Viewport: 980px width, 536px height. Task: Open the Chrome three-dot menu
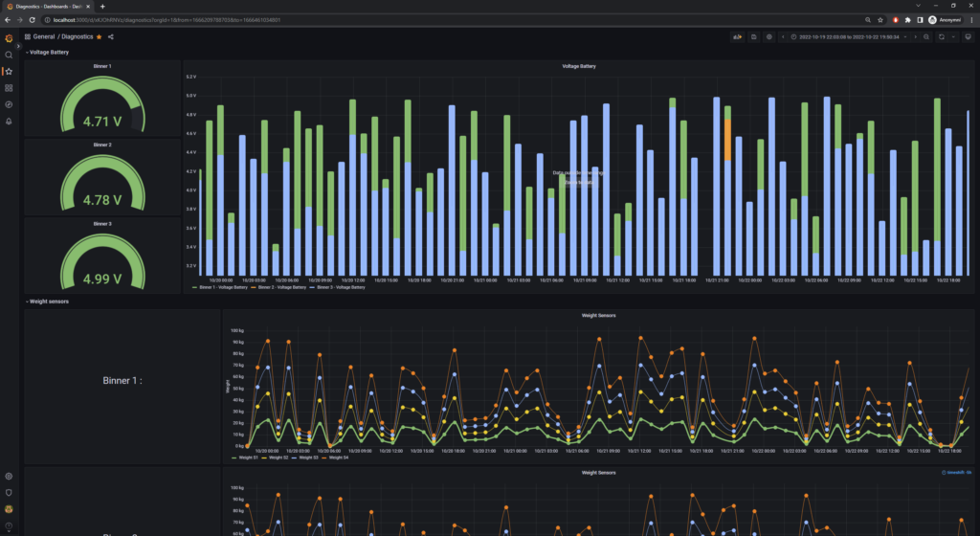[x=971, y=20]
